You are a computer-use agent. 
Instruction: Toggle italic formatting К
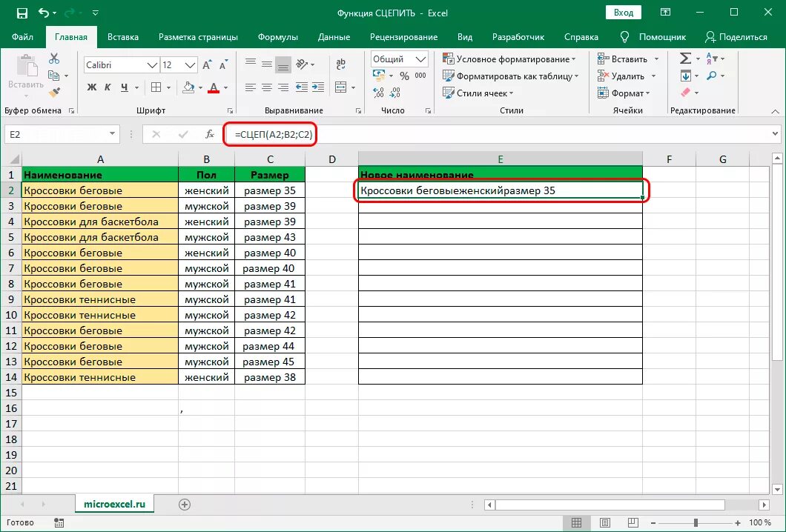click(108, 87)
